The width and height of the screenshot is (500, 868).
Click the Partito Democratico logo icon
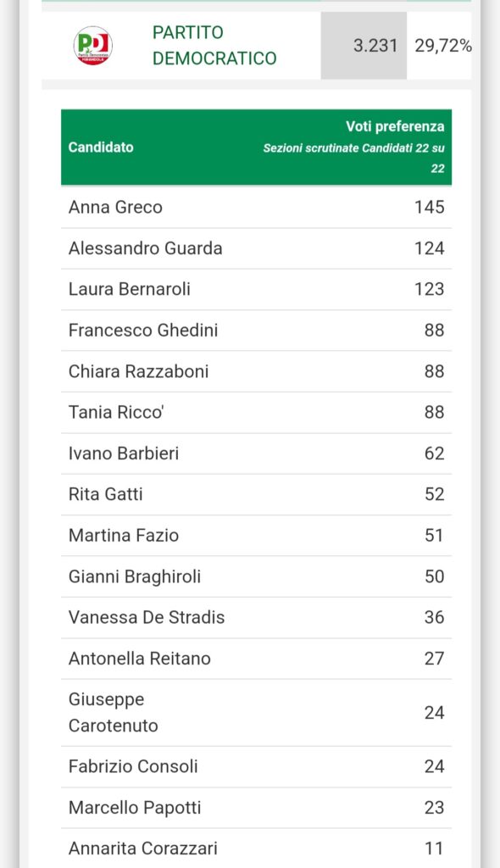pos(93,46)
